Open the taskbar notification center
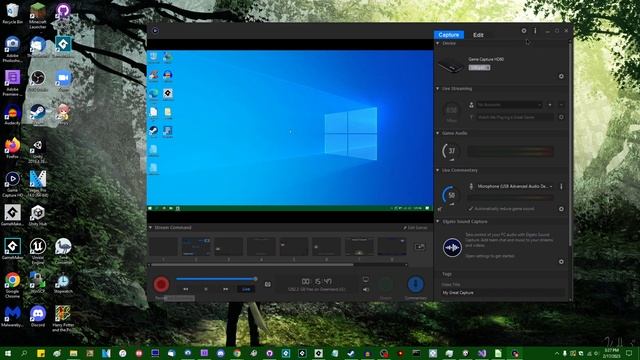640x360 pixels. pyautogui.click(x=629, y=353)
